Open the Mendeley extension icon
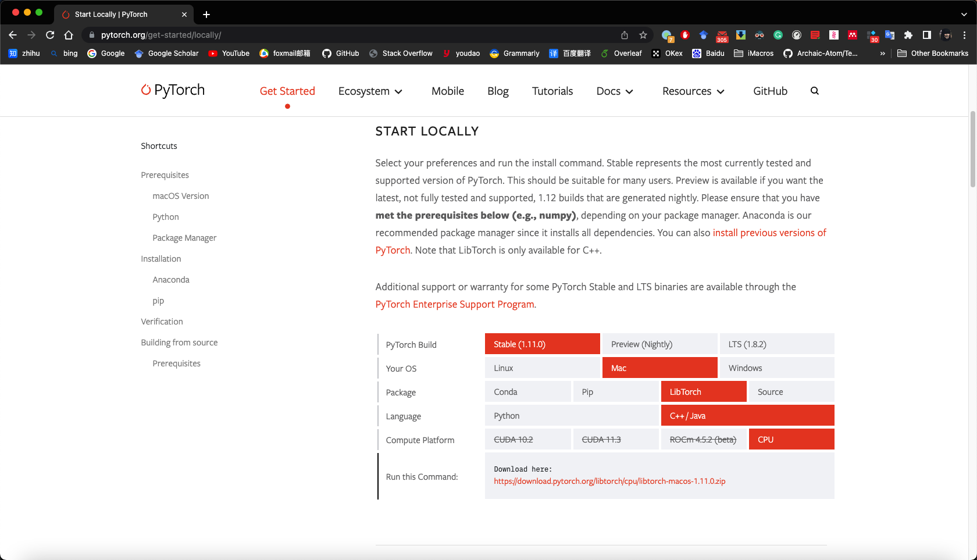Image resolution: width=977 pixels, height=560 pixels. [852, 35]
